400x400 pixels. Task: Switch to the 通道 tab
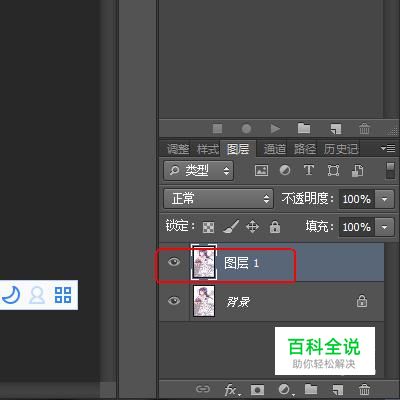pyautogui.click(x=275, y=149)
